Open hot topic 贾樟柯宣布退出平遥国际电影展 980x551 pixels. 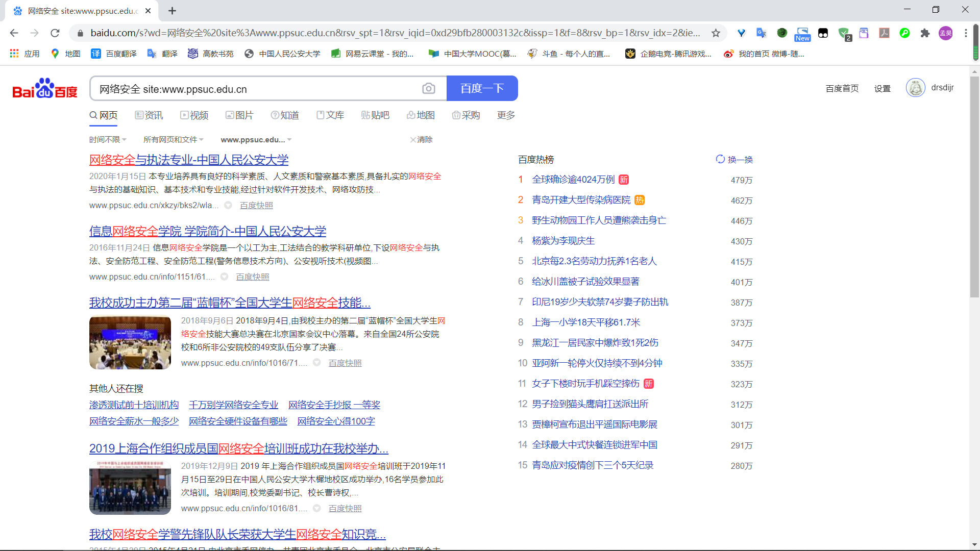(x=595, y=424)
